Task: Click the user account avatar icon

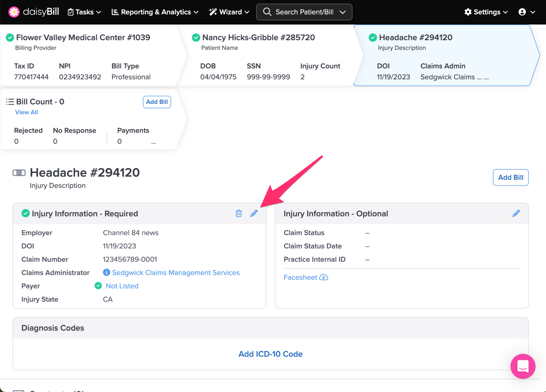Action: [522, 12]
